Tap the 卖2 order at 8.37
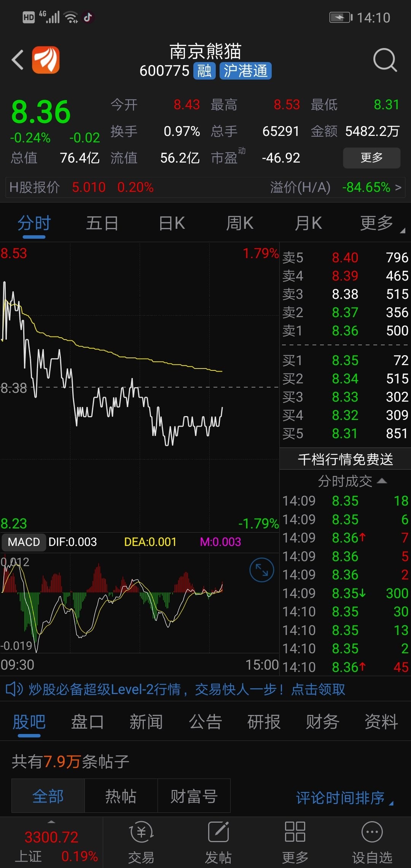 (345, 313)
